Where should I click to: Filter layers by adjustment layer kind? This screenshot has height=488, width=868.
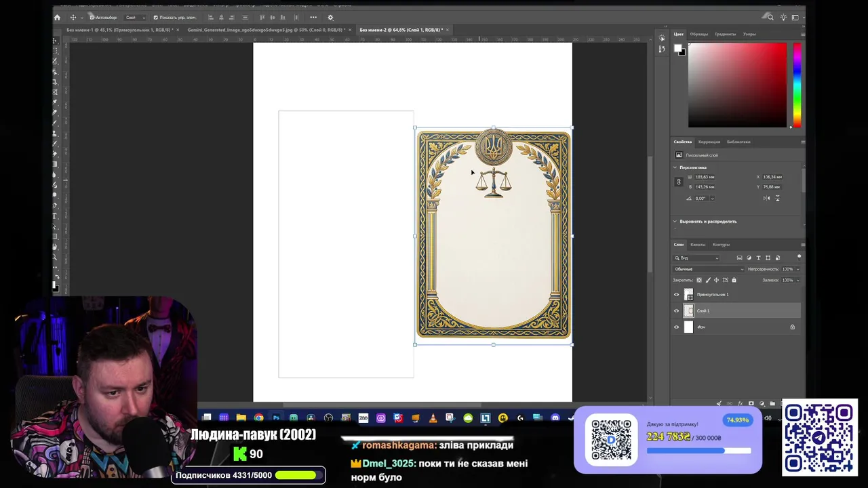point(749,258)
